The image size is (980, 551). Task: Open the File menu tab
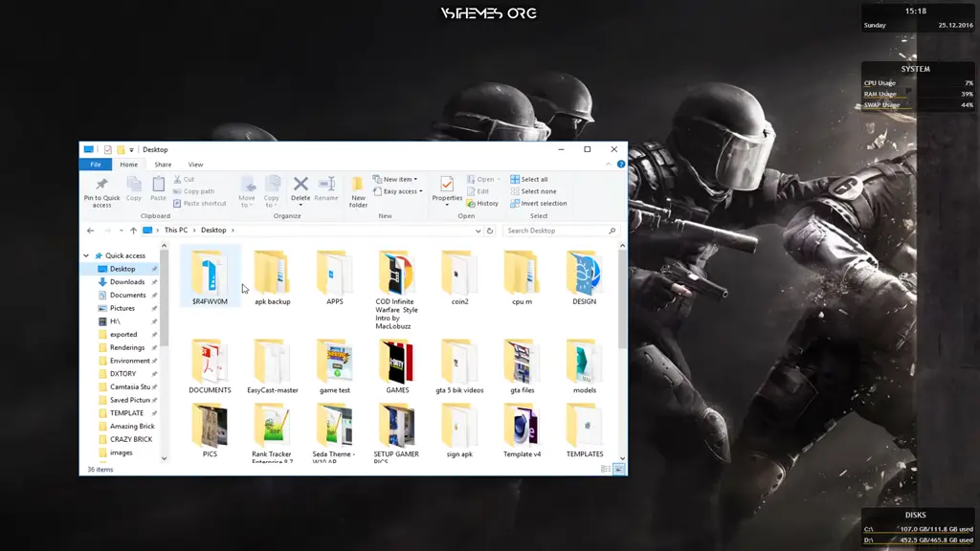(96, 165)
